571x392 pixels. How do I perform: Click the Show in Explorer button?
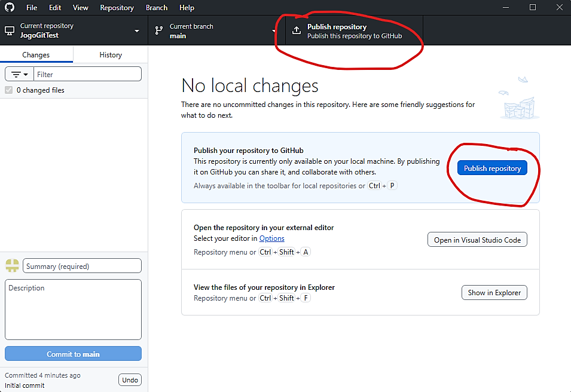494,293
